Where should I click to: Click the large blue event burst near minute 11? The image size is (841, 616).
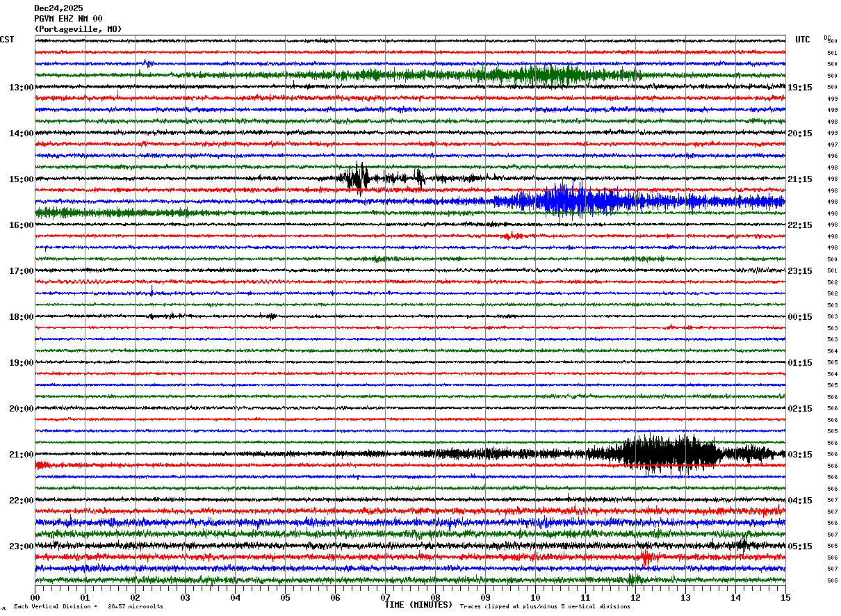(x=580, y=202)
